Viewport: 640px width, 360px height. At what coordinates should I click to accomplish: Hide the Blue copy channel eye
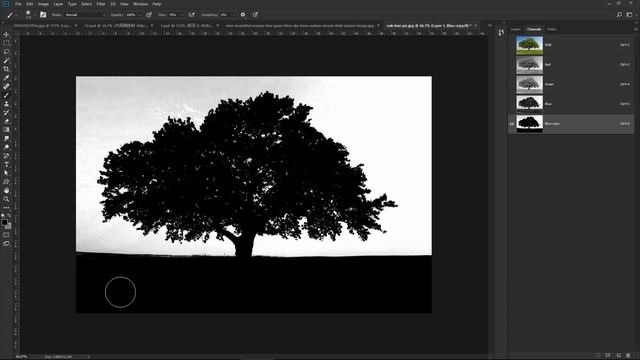pyautogui.click(x=512, y=124)
